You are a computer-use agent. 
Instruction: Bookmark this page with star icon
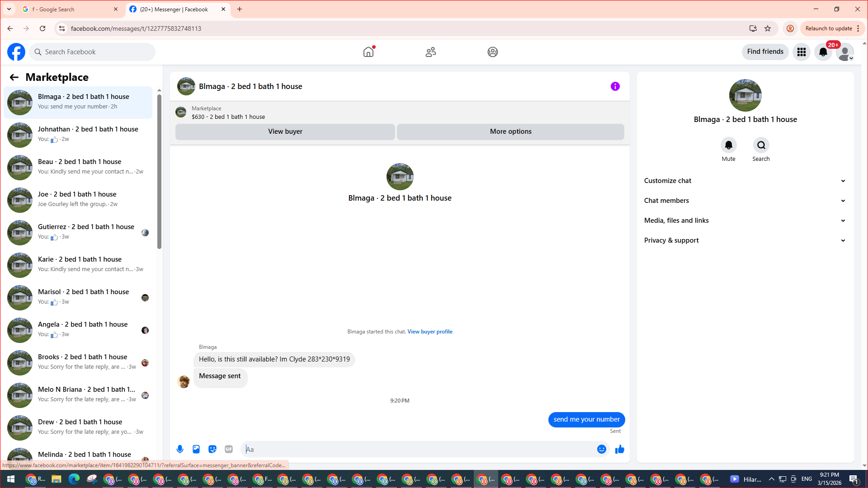(768, 28)
